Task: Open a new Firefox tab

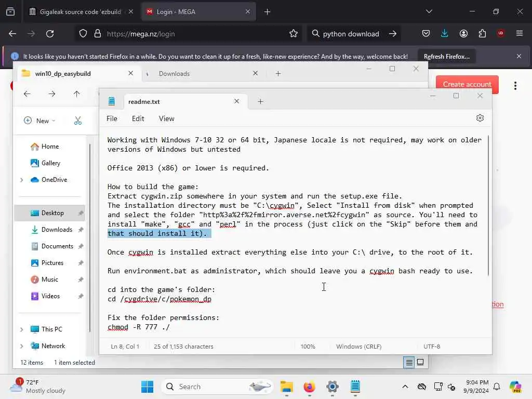Action: (x=267, y=12)
